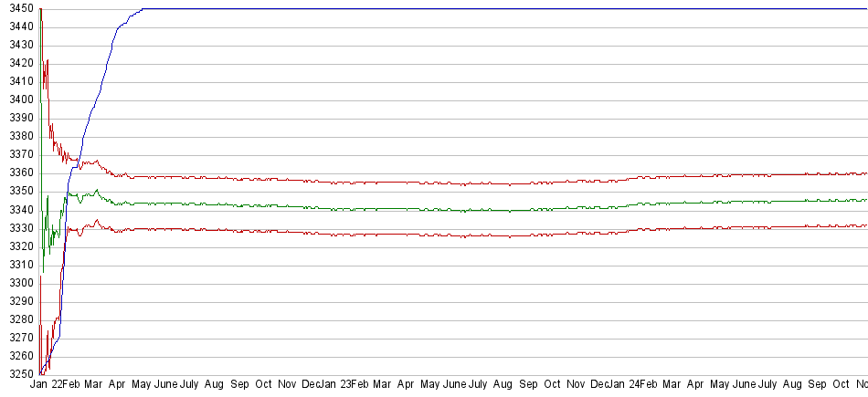Click the Jan 23 x-axis label
This screenshot has width=868, height=397.
(335, 385)
